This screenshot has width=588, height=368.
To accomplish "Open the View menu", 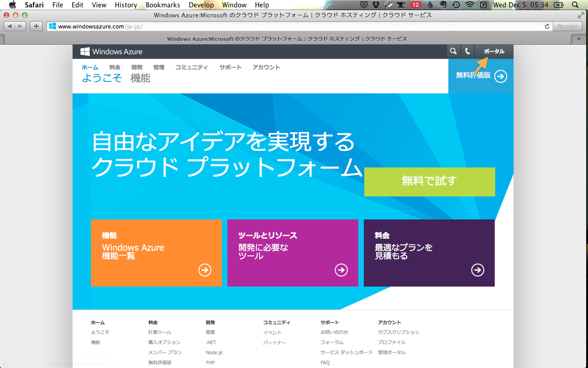I will [99, 5].
